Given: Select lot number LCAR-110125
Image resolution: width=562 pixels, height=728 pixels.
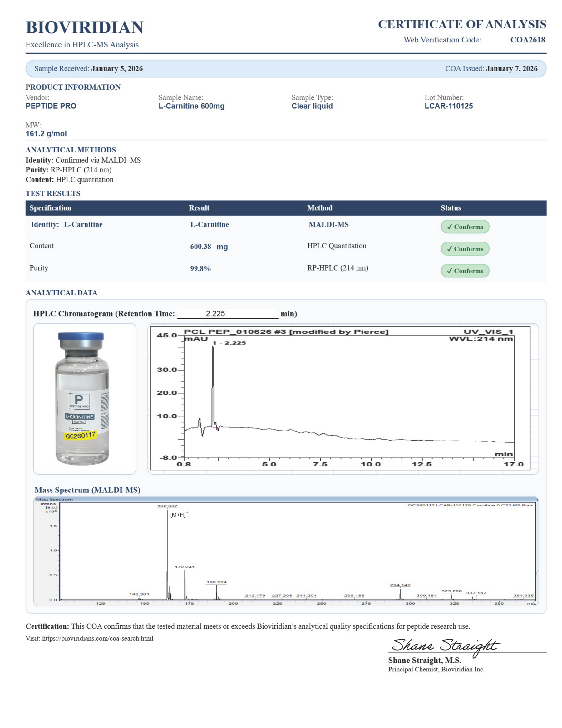Looking at the screenshot, I should tap(448, 106).
